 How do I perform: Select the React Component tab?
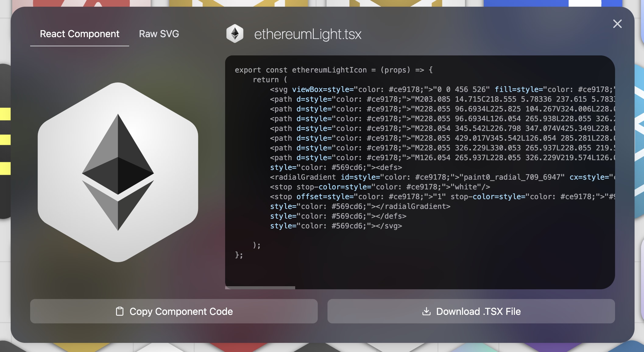80,34
